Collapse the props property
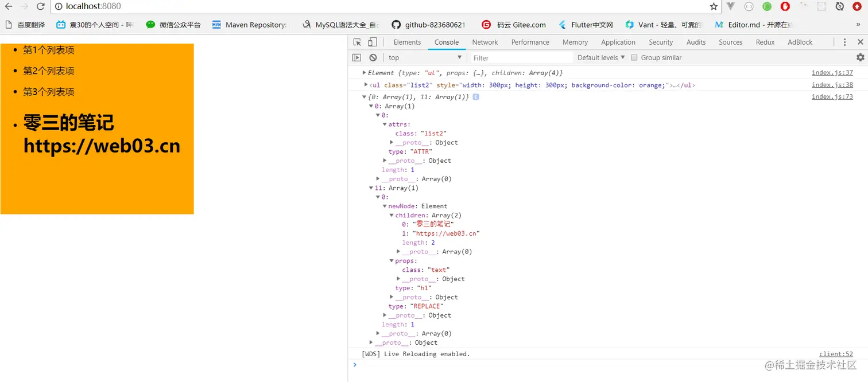The height and width of the screenshot is (382, 868). pos(392,261)
